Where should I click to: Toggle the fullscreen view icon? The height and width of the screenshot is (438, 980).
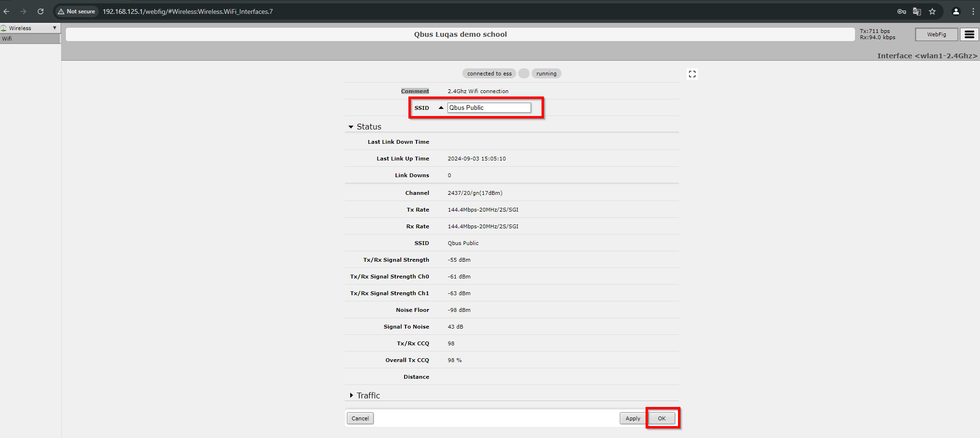coord(692,74)
